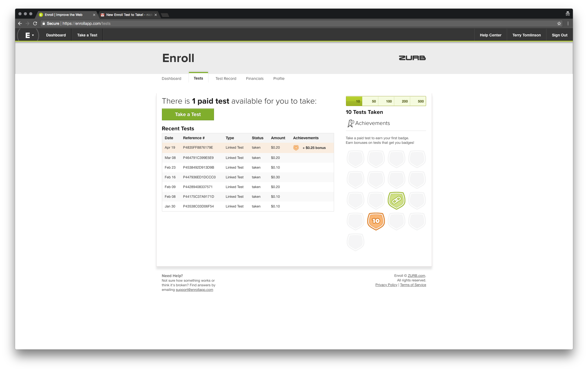Open the Privacy Policy link

point(386,285)
